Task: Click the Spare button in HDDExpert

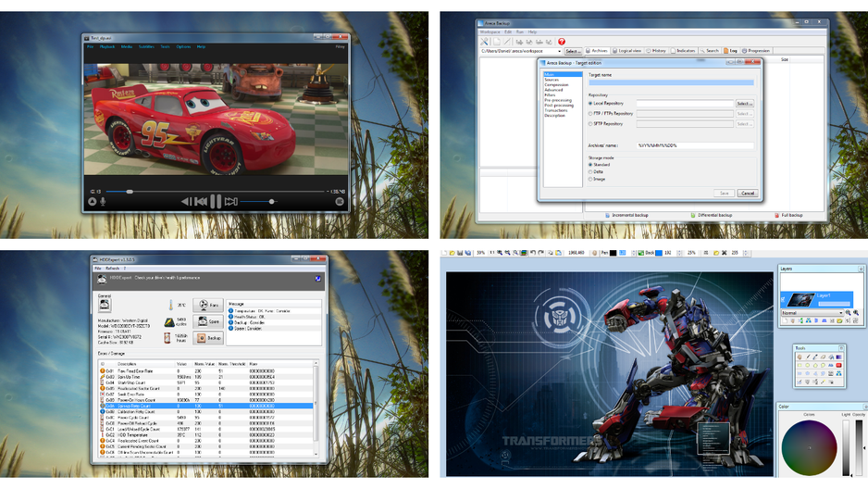Action: [208, 321]
